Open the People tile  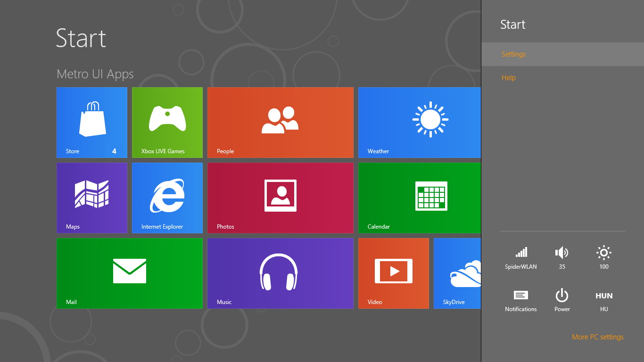[281, 123]
